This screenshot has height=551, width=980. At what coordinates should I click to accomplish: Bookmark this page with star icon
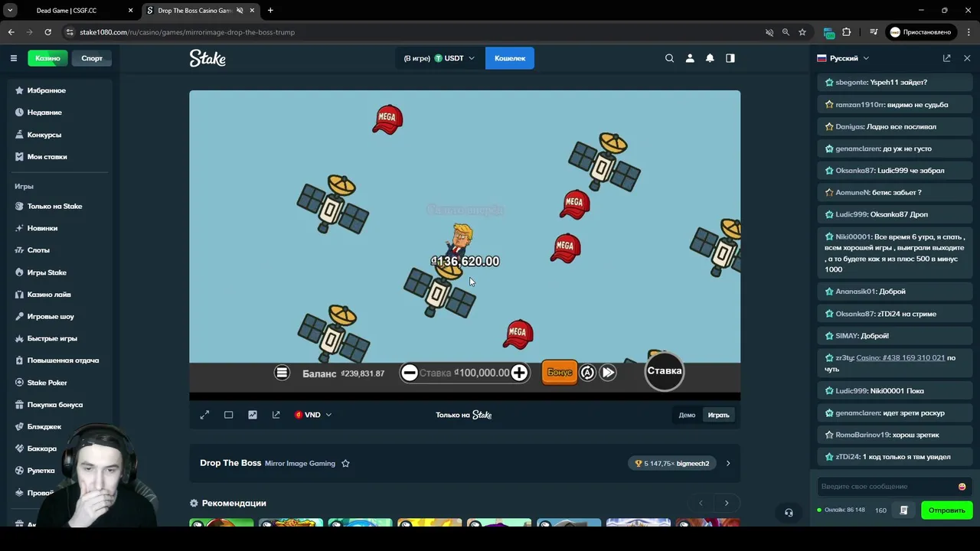pos(802,32)
